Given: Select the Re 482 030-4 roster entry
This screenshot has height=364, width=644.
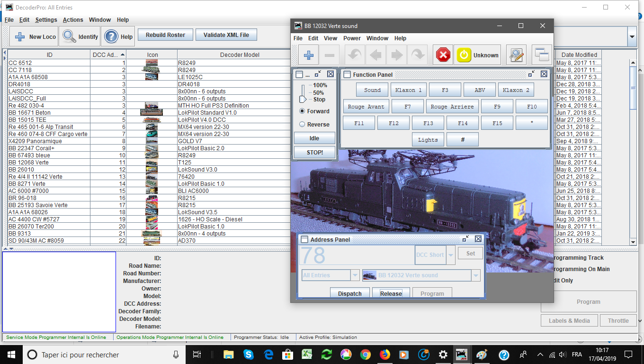Looking at the screenshot, I should [x=149, y=105].
